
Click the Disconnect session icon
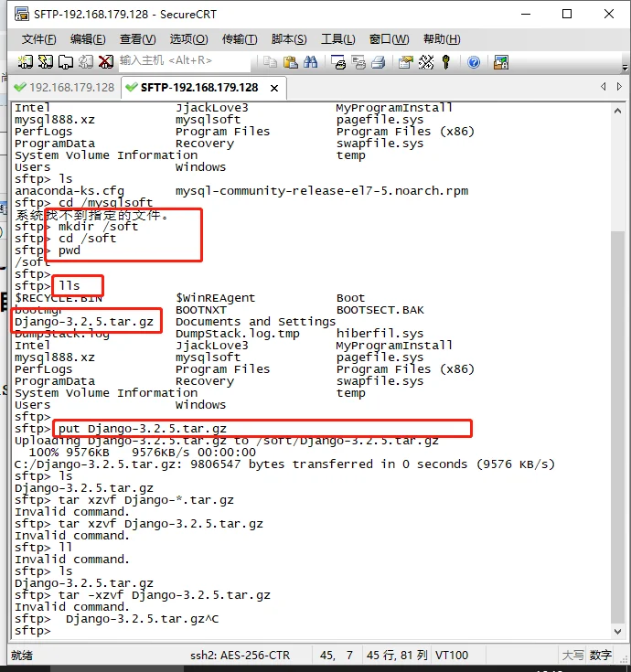coord(106,62)
